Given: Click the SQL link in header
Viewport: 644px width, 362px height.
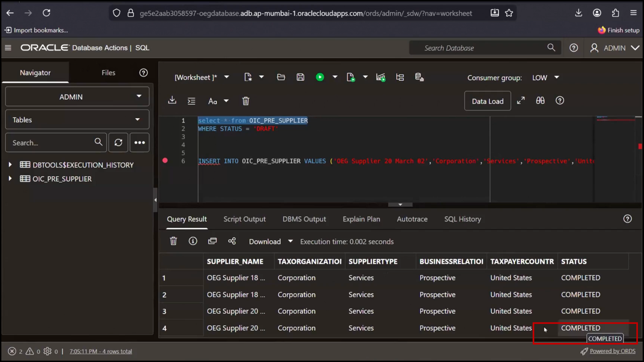Looking at the screenshot, I should (142, 48).
